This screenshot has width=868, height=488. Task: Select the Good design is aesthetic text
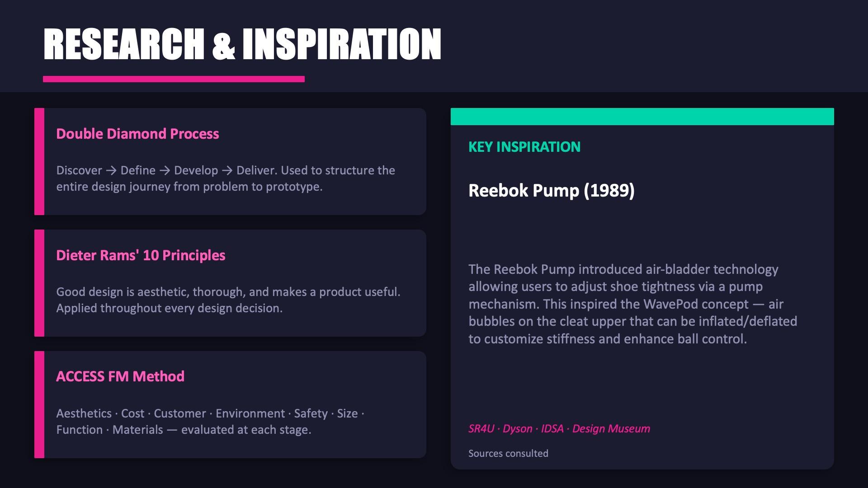pos(228,300)
